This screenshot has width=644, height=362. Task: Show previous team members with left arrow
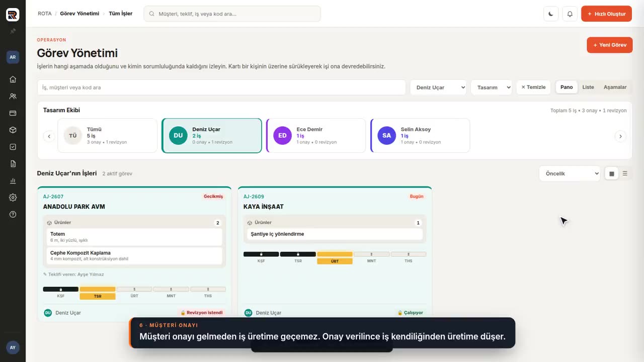(49, 136)
